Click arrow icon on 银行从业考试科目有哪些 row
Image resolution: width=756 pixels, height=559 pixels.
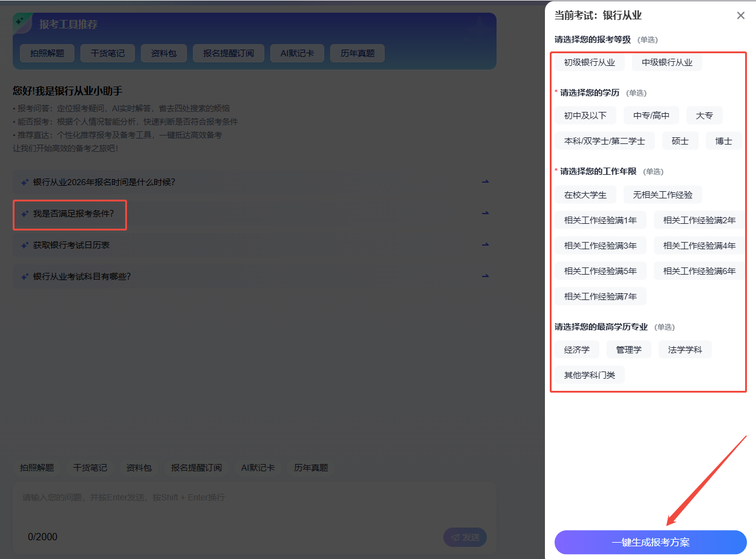[485, 276]
